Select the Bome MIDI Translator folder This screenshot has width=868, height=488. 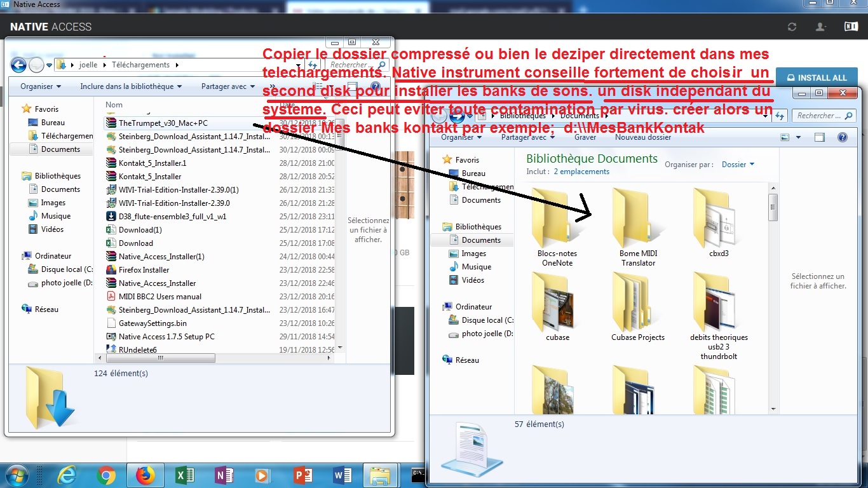tap(638, 227)
